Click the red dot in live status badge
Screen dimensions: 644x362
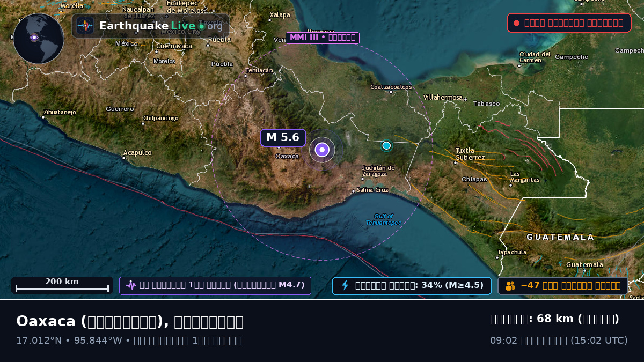point(516,23)
